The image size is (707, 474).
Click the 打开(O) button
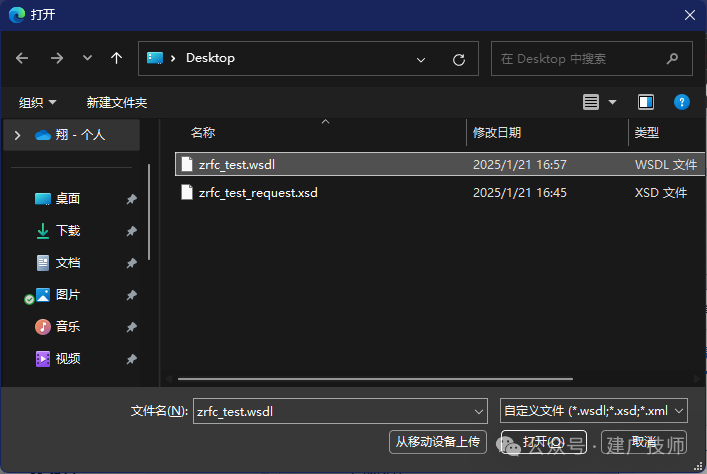coord(544,442)
